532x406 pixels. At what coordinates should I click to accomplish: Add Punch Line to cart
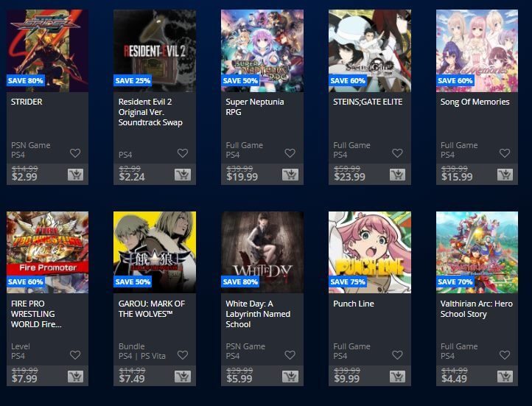397,377
